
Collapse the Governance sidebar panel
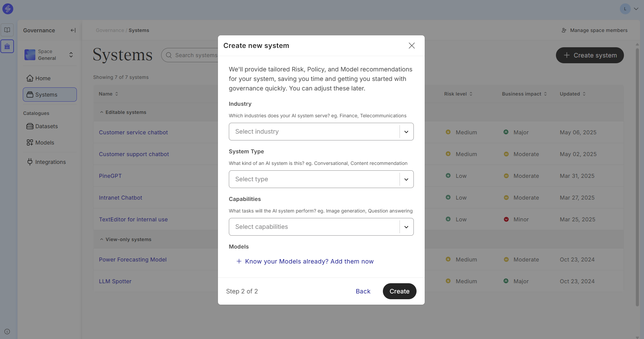73,30
